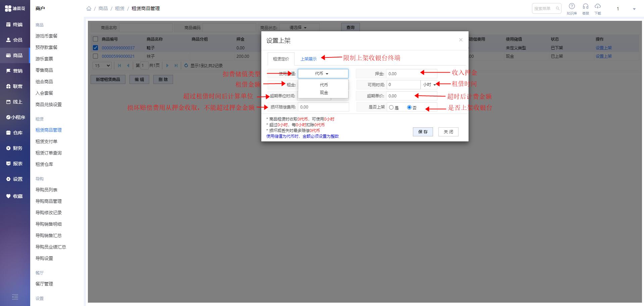Viewport: 644px width, 306px height.
Task: Open 商品兑换设置 menu item
Action: coord(49,104)
